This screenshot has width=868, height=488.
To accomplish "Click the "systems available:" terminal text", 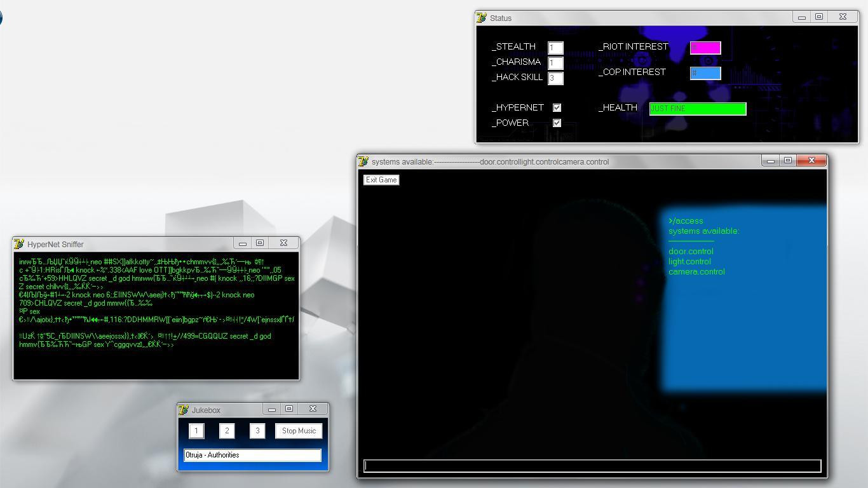I will 704,231.
